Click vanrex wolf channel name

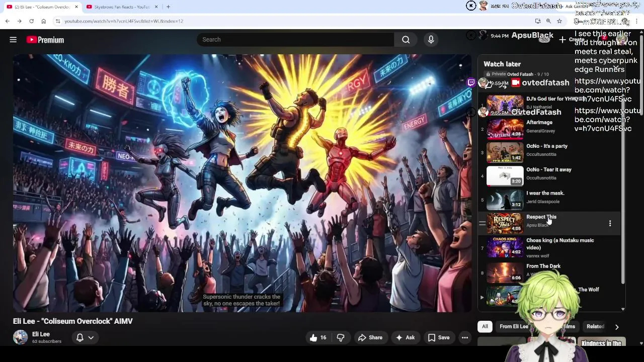[x=538, y=256]
